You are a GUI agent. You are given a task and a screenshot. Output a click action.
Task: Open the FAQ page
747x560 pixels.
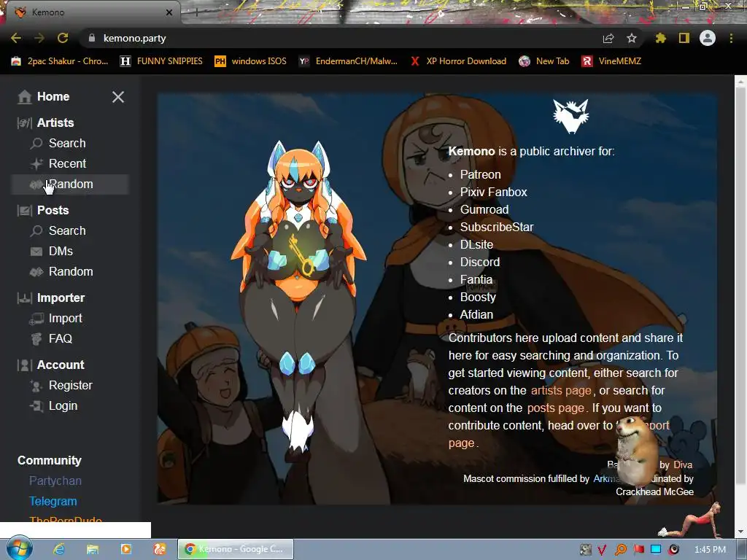click(60, 339)
